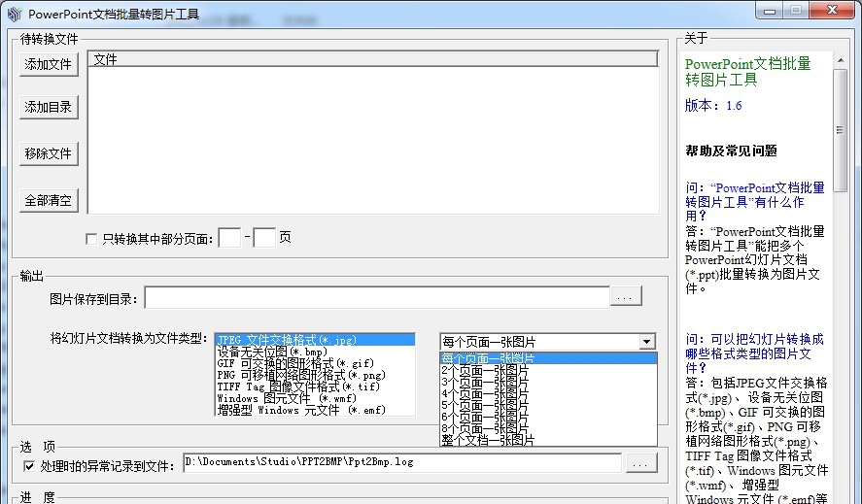Viewport: 862px width, 504px height.
Task: Click the 关于 panel scrollbar thumb
Action: coord(840,130)
